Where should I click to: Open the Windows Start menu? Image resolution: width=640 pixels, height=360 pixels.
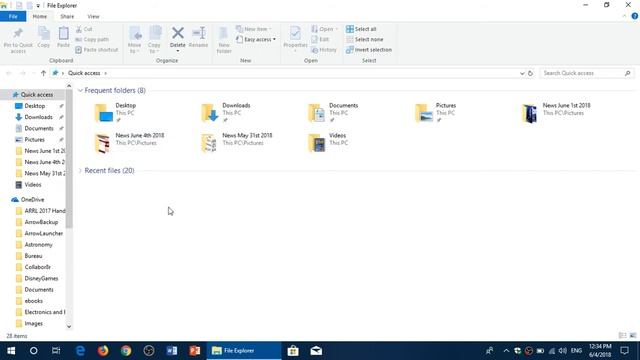pos(11,351)
